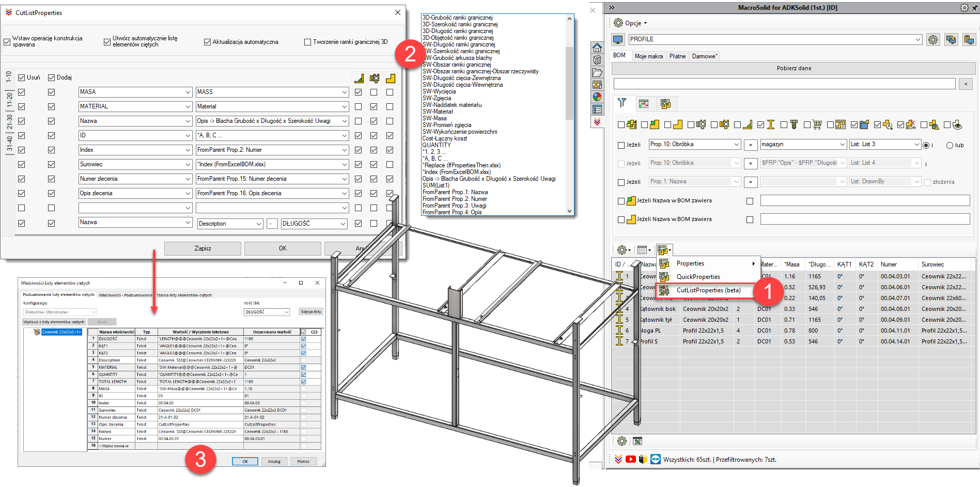This screenshot has width=980, height=487.
Task: Enable first 'Jeżeli' checkbox for Prop.10 Obróbka
Action: tap(621, 145)
